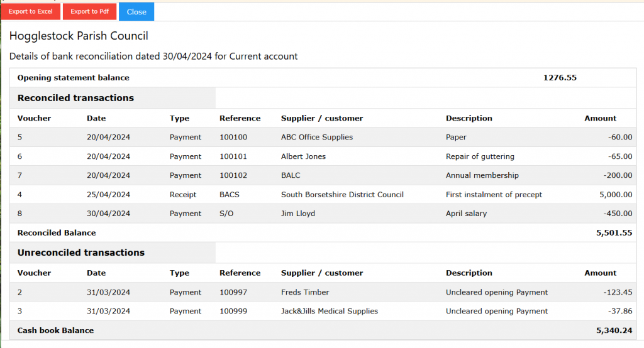Viewport: 644px width, 348px height.
Task: Click the Export to Excel button
Action: (31, 11)
